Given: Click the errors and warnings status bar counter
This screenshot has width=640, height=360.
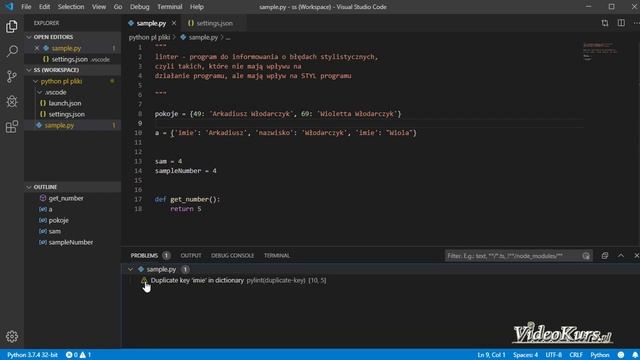Looking at the screenshot, I should 78,355.
